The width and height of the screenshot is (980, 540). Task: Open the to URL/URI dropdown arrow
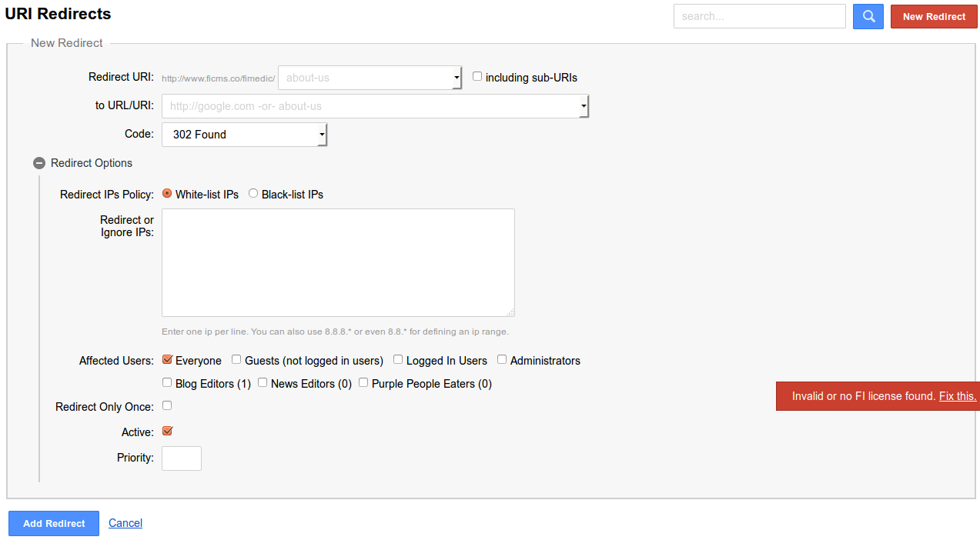point(584,106)
